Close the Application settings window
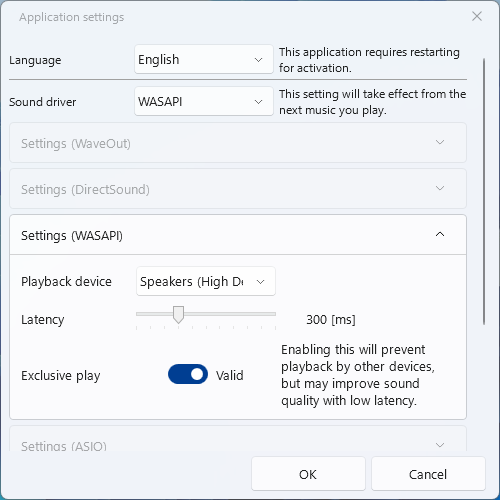The image size is (500, 500). tap(477, 16)
